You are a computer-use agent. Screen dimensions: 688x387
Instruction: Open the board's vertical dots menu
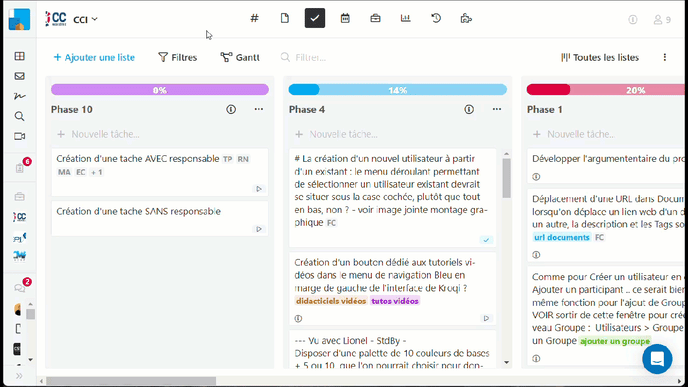pos(665,57)
